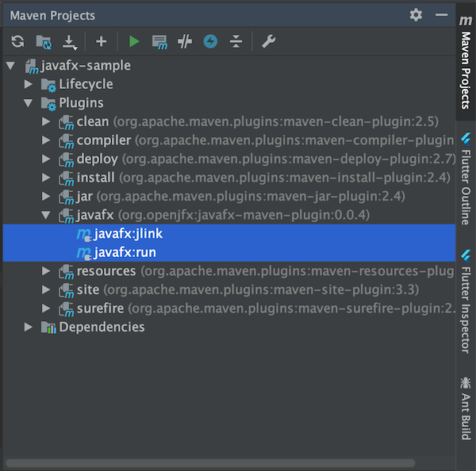Screen dimensions: 476x471
Task: Run Maven build with green play icon
Action: 133,41
